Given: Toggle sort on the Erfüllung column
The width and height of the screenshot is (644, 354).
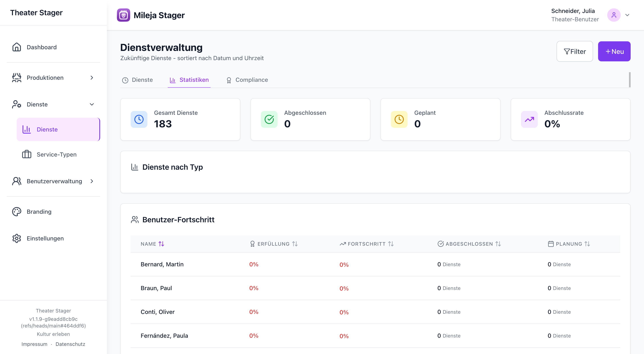Looking at the screenshot, I should 295,244.
